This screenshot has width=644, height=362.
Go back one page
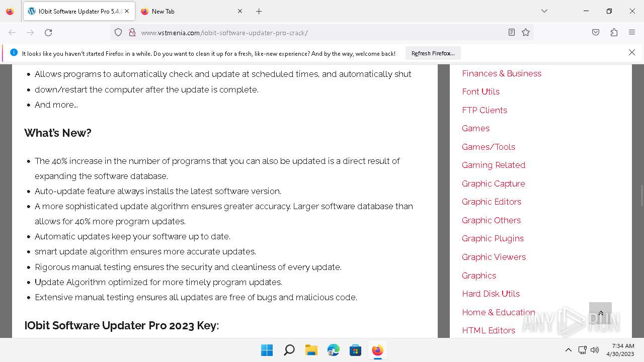pos(12,32)
